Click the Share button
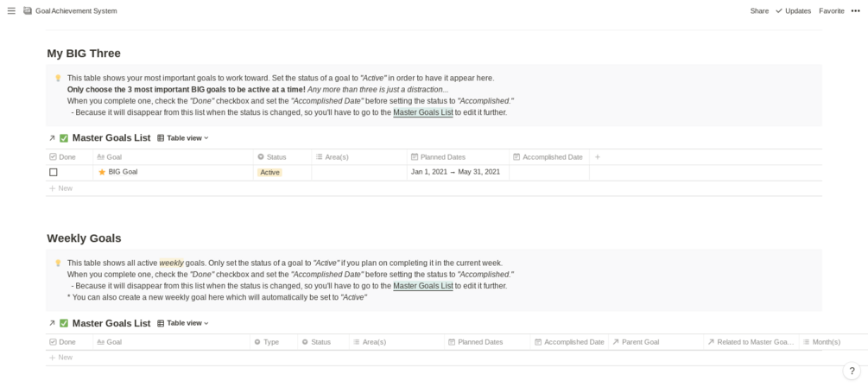The height and width of the screenshot is (387, 868). (x=759, y=11)
